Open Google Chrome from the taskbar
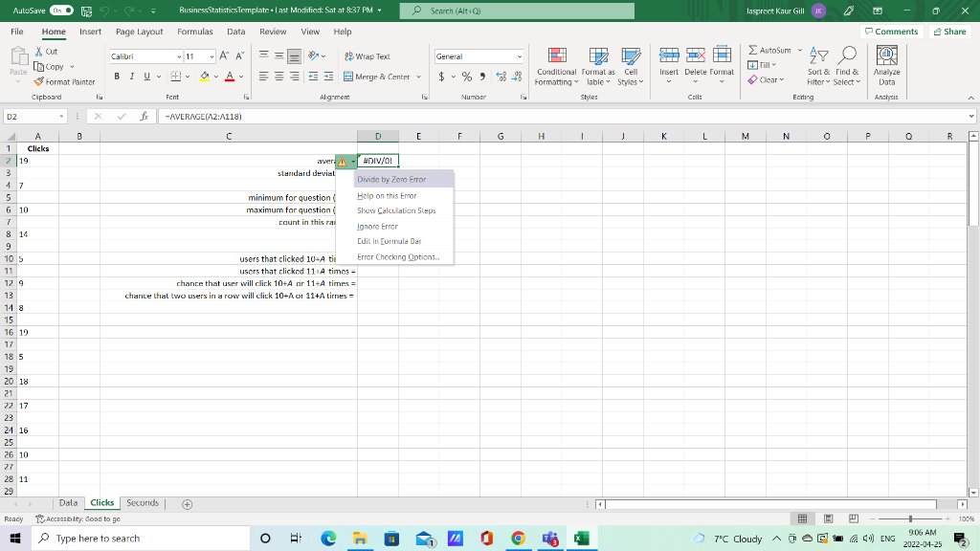980x551 pixels. click(518, 538)
